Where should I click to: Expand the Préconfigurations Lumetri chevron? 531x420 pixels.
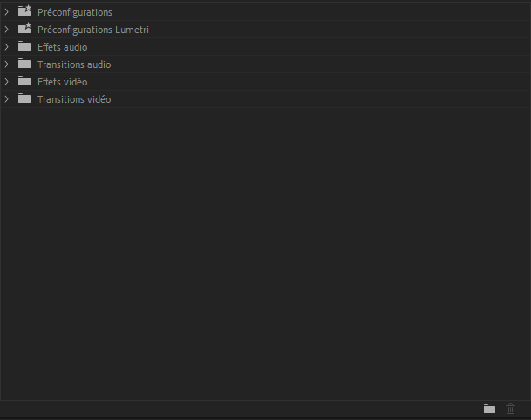[7, 30]
